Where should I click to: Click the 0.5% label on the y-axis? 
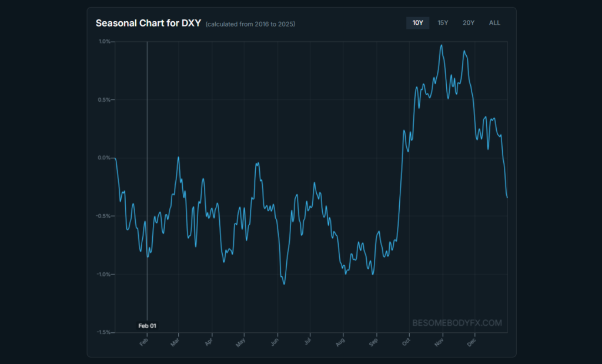click(x=105, y=100)
